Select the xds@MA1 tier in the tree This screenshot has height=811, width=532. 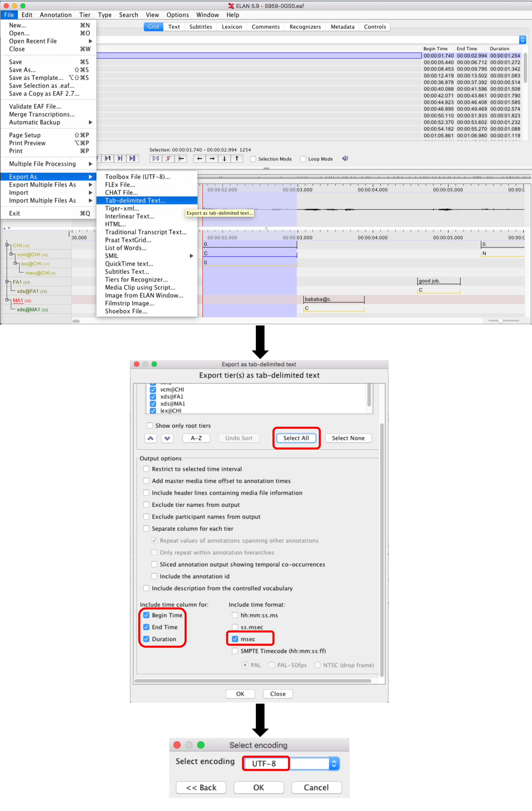click(x=32, y=309)
